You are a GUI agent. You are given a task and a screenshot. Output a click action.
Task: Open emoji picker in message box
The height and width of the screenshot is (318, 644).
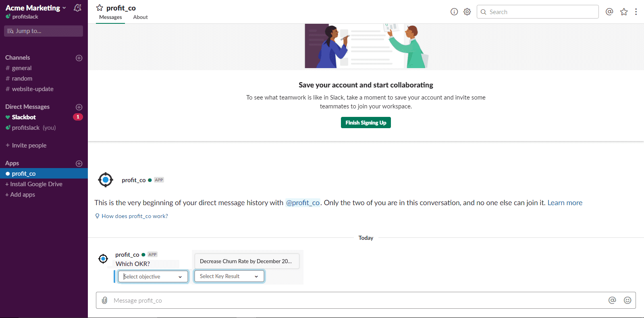(627, 300)
